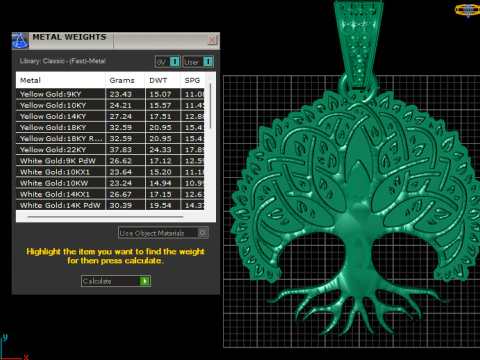Click the DWT column header

(163, 80)
